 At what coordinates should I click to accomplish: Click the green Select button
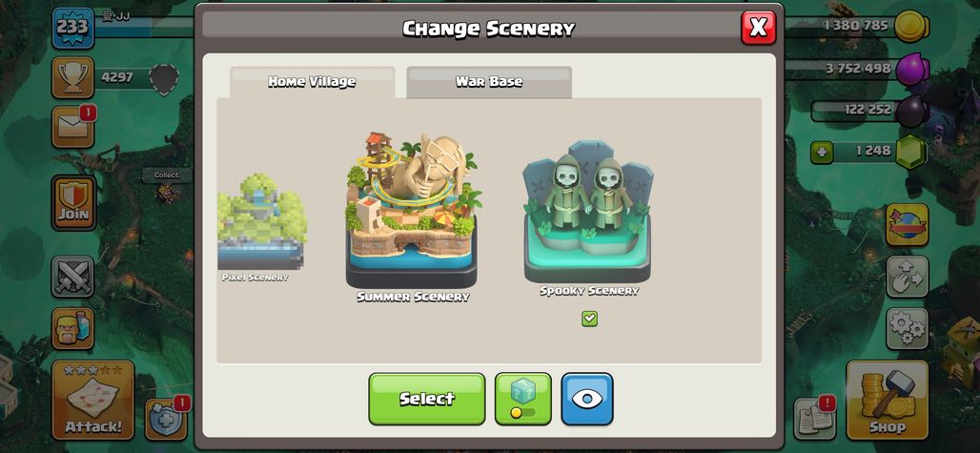click(427, 399)
